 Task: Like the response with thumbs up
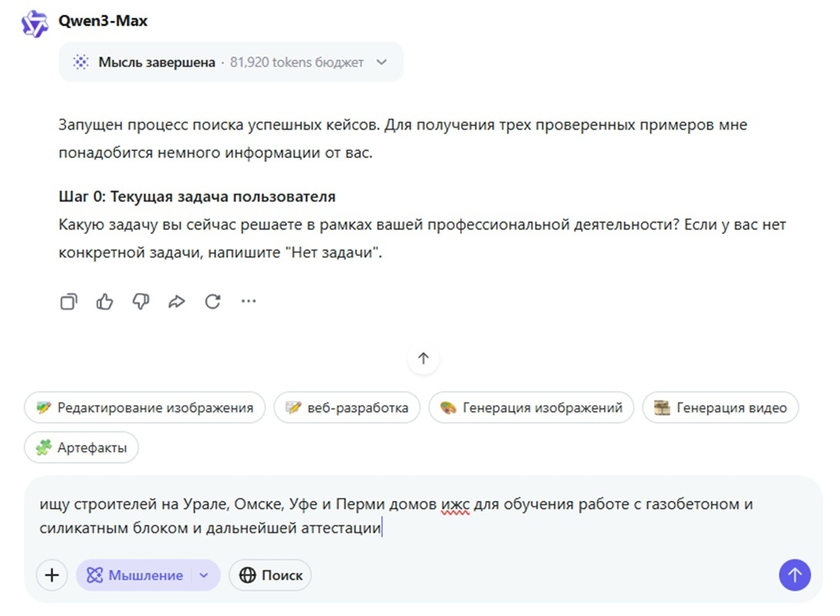tap(105, 301)
